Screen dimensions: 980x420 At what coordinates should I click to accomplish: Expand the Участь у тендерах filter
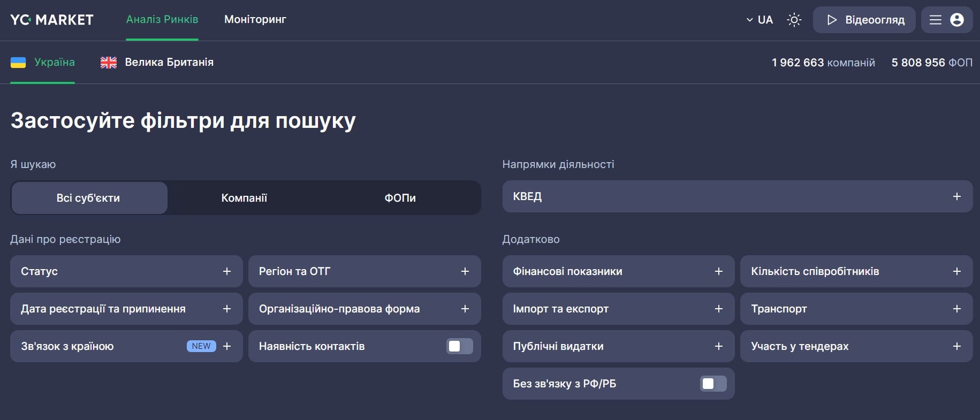point(855,346)
